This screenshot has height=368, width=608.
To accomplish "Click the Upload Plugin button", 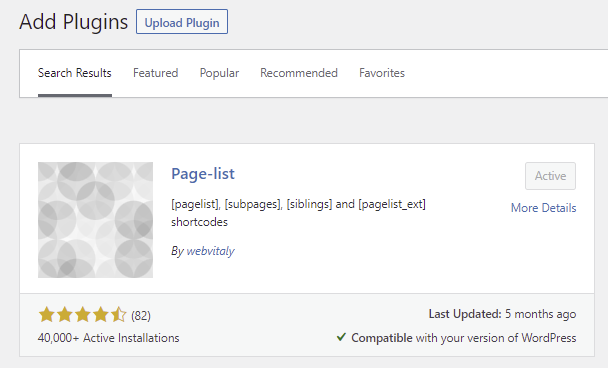I will tap(182, 22).
